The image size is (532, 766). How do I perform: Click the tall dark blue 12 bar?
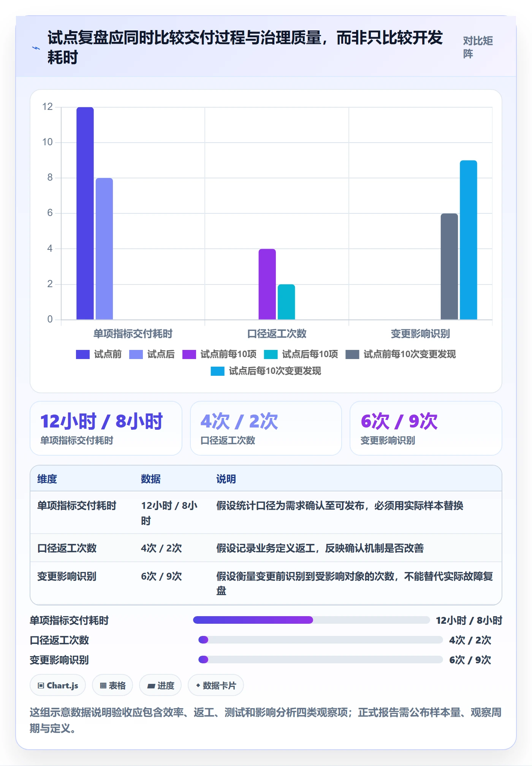click(x=85, y=213)
